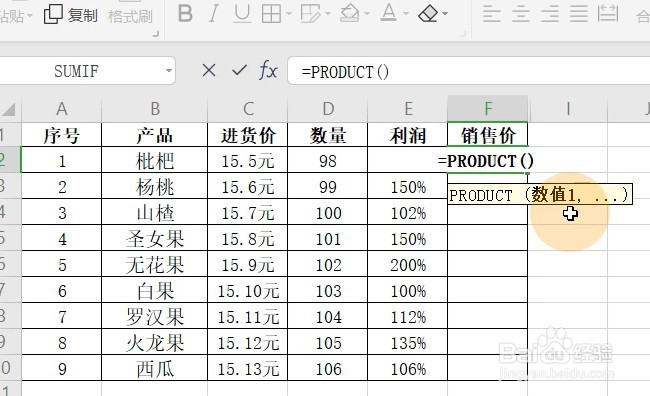Click the select-all corner triangle
The image size is (650, 396).
(9, 109)
